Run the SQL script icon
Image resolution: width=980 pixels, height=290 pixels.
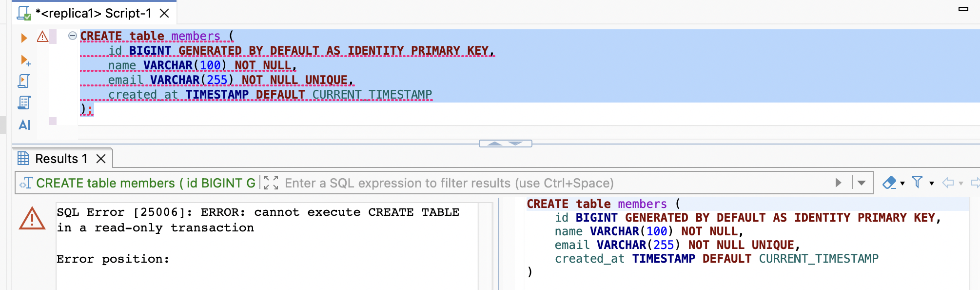[24, 81]
